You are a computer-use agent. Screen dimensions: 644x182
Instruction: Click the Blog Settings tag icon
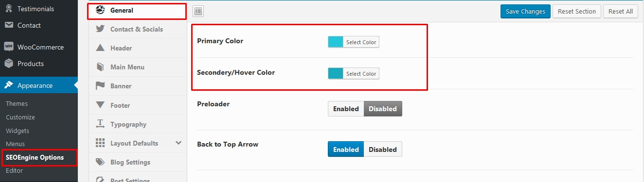point(100,162)
